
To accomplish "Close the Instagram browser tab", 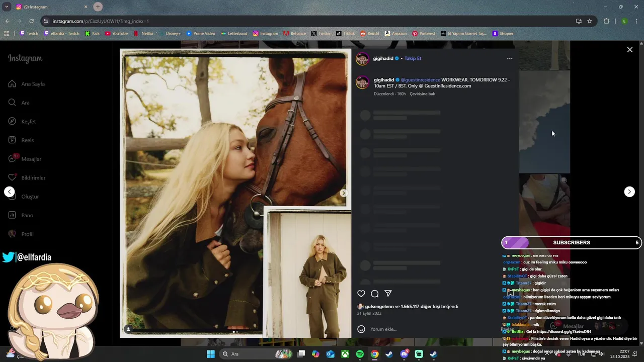I will [86, 7].
